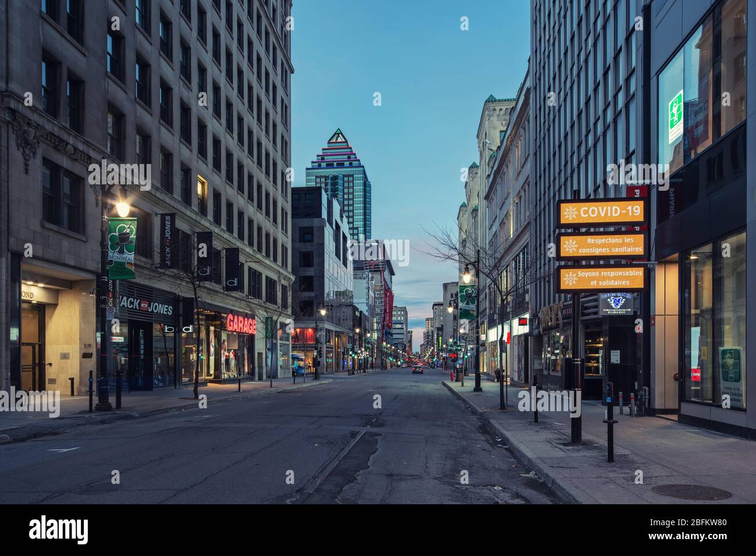Click the green Montréal shamrock banner on the left lamppost
756x556 pixels.
[x=121, y=248]
